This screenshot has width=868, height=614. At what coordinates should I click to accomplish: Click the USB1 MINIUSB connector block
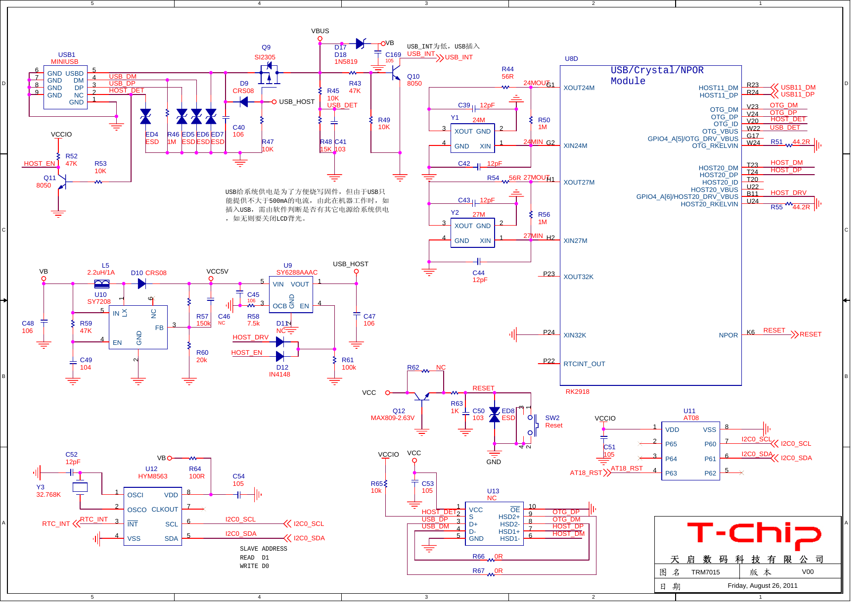(66, 87)
